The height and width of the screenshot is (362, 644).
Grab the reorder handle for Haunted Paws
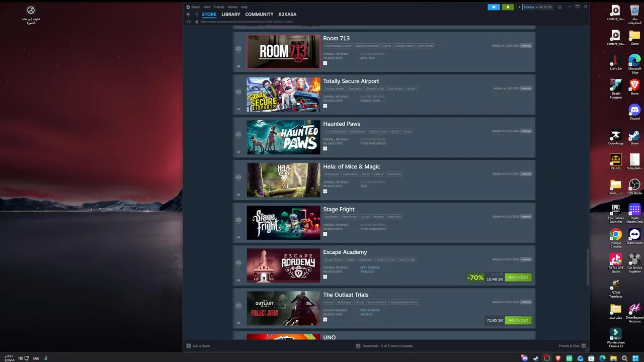point(238,135)
